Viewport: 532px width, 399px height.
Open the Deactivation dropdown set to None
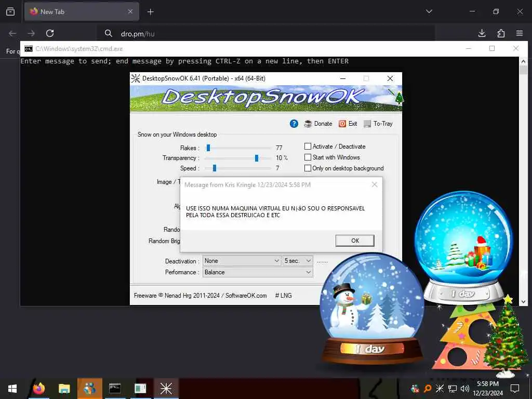(x=242, y=261)
